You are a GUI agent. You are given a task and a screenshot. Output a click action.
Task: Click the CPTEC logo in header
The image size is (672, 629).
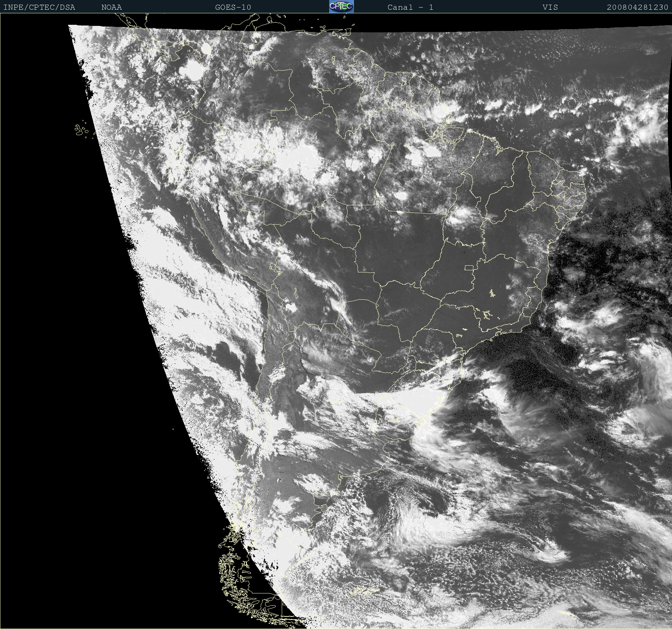point(341,6)
